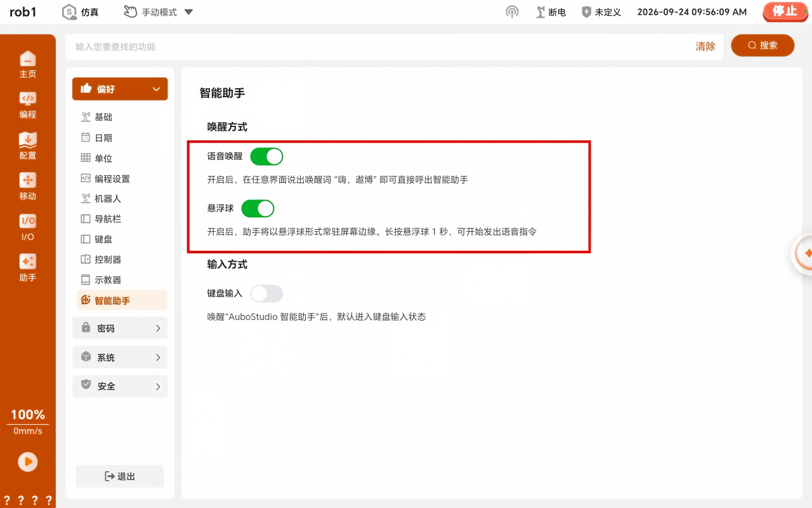Expand the 密码 password section
The image size is (812, 508).
coord(120,328)
